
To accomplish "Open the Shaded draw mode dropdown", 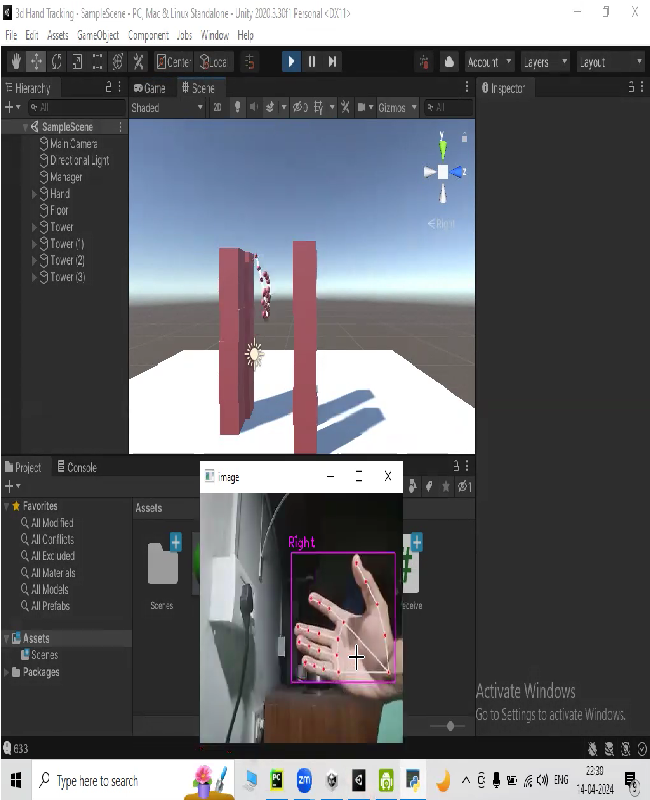I will coord(167,108).
